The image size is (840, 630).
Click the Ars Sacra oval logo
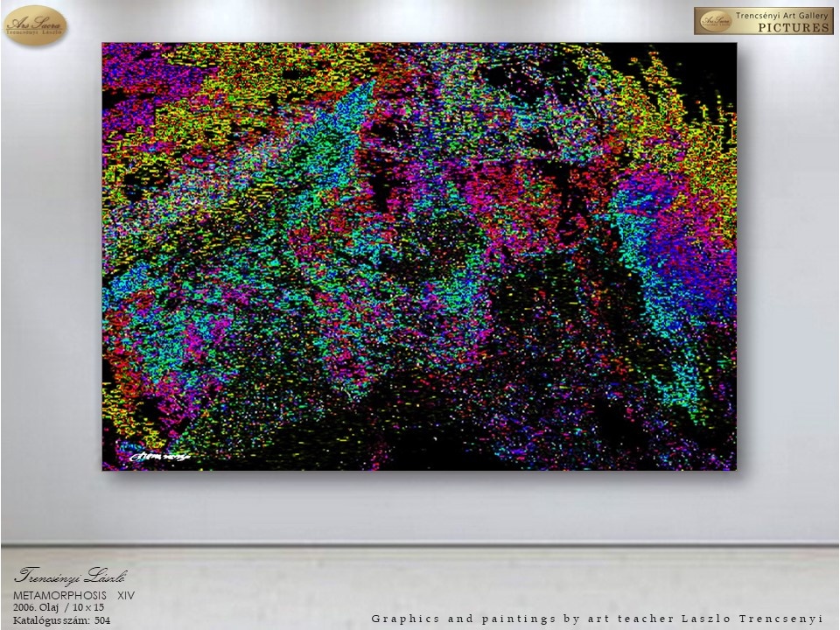tap(35, 25)
